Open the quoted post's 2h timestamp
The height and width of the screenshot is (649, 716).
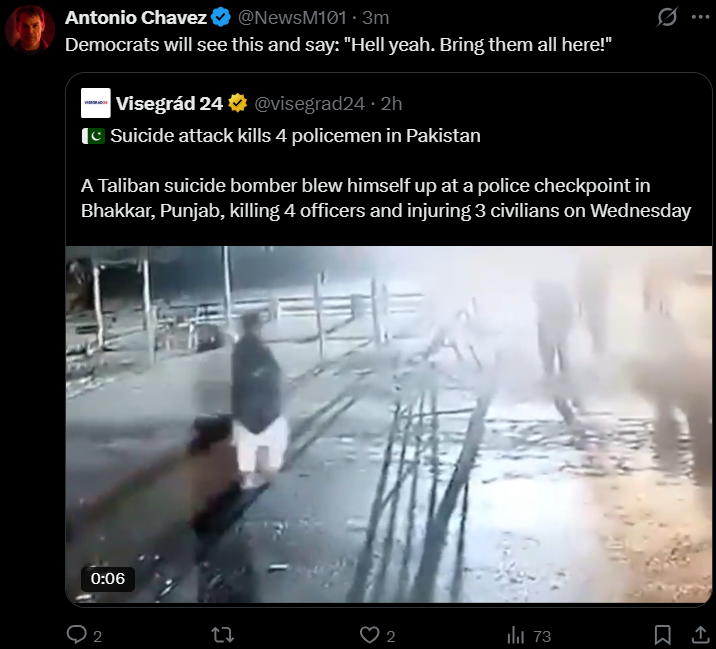(x=391, y=104)
